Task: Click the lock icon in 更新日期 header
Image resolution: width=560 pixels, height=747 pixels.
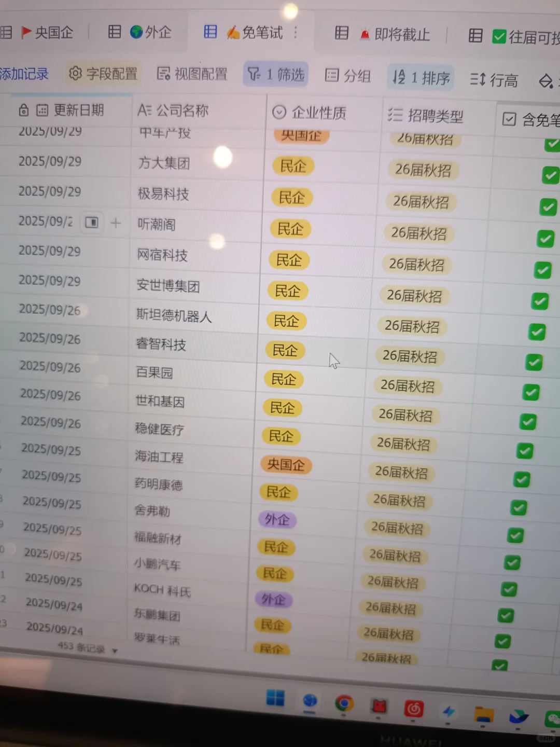Action: point(23,110)
